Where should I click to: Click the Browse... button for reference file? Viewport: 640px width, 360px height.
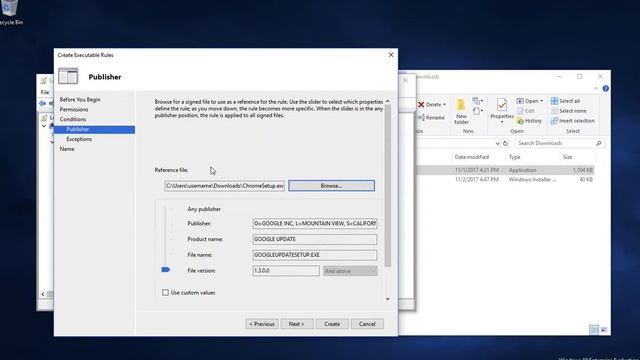point(331,186)
